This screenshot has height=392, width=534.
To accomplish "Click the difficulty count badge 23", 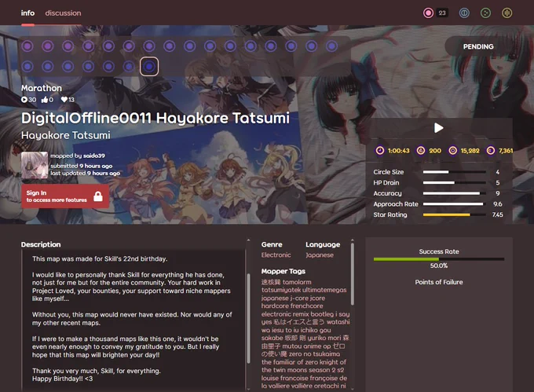I will (442, 13).
